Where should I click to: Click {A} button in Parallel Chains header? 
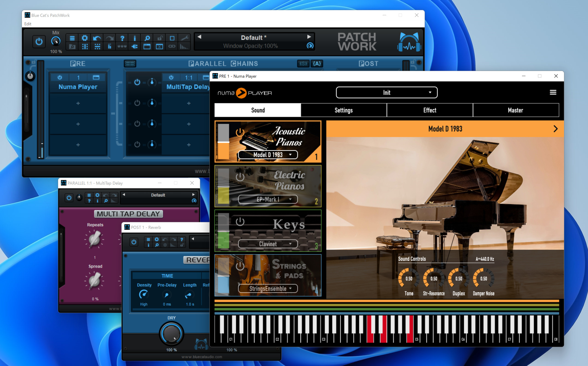[317, 64]
